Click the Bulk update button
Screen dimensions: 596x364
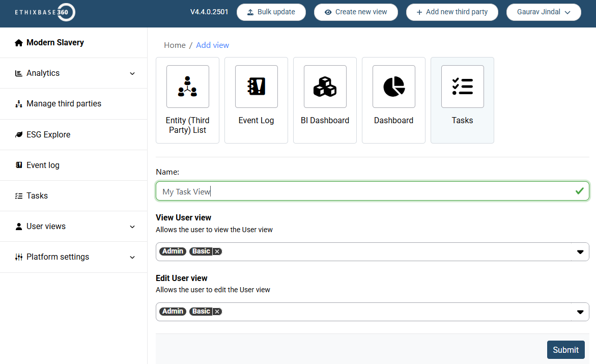(271, 12)
